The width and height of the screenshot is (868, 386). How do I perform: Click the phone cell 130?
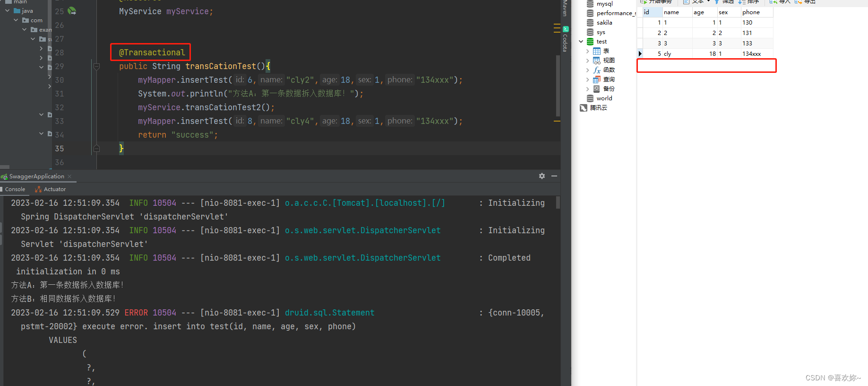757,22
